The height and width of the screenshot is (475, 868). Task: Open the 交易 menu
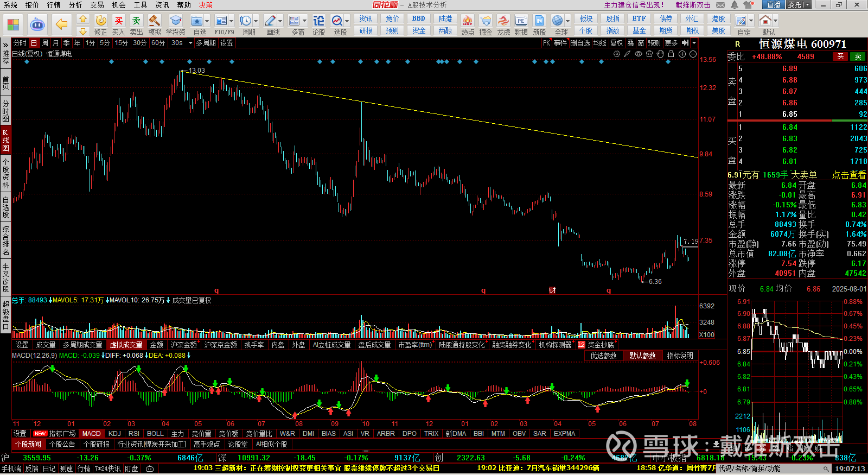point(97,5)
